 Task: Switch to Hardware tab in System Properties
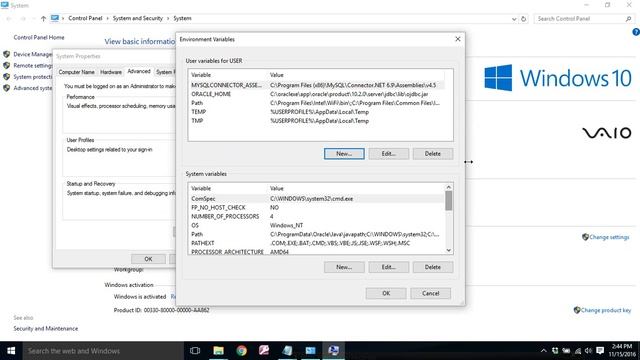(111, 72)
